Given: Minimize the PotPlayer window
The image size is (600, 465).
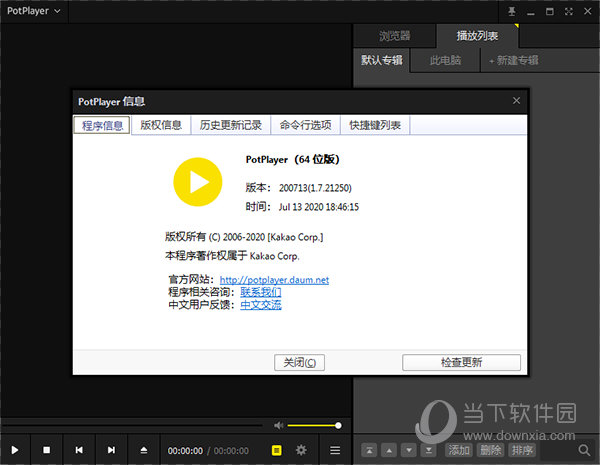Looking at the screenshot, I should (530, 12).
